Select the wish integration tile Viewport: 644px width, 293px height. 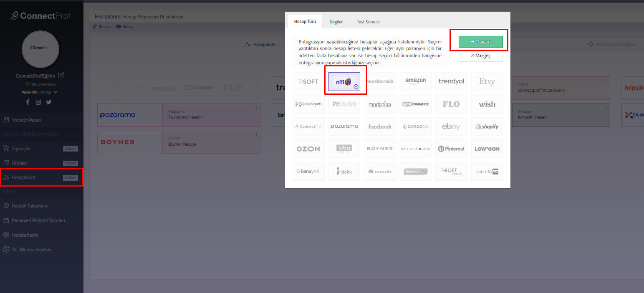pos(487,104)
